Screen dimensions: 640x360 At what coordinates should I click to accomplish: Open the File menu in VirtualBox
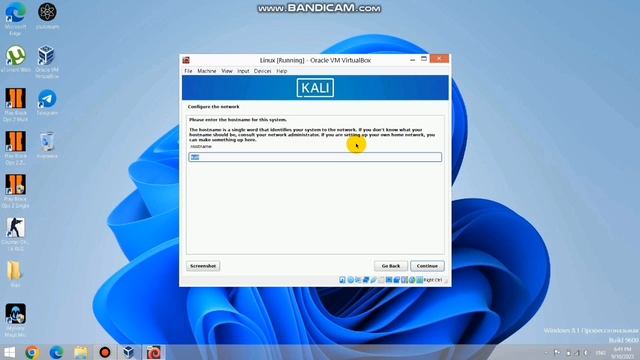click(x=188, y=71)
